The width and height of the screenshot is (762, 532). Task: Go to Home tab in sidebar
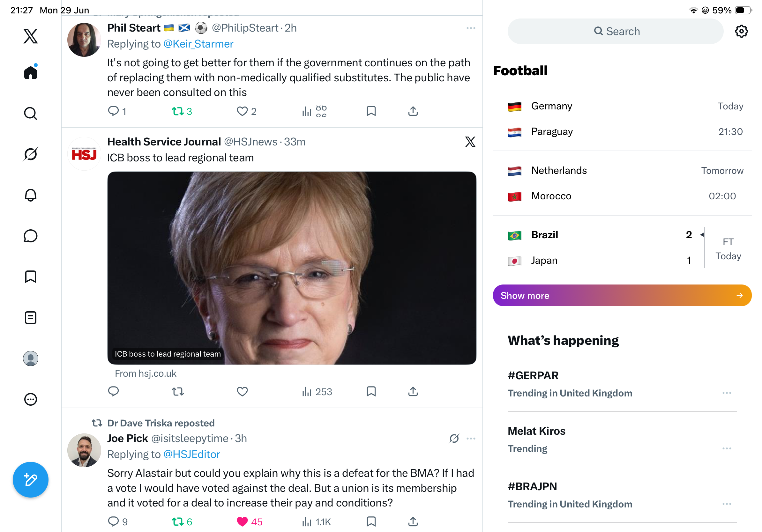tap(31, 72)
